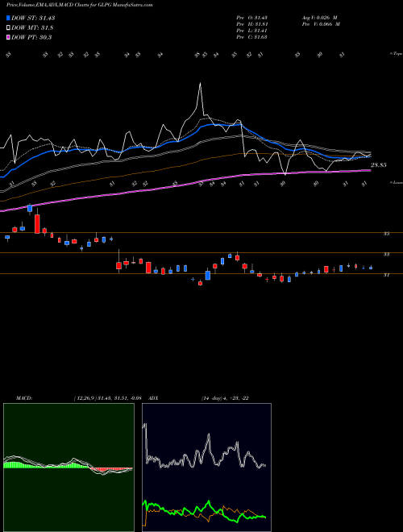Screen dimensions: 403x532
Task: Select the 'DOW ST: 31.43' legend label
Action: point(33,18)
